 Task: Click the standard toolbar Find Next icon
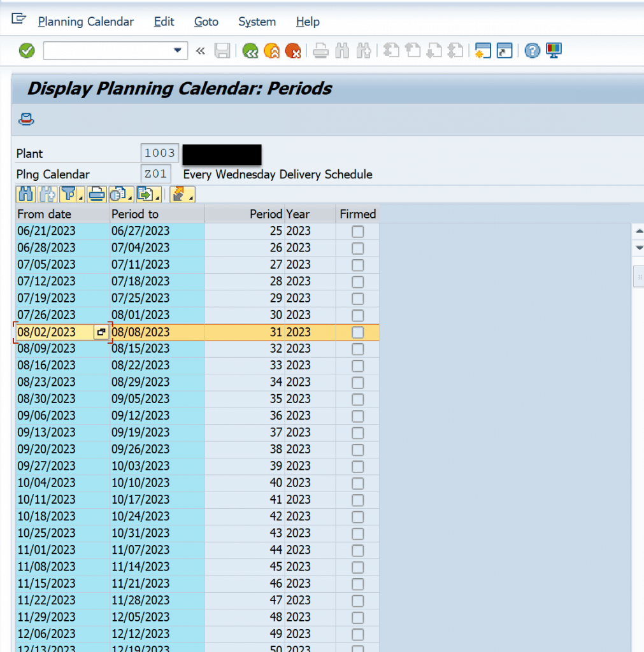(x=364, y=51)
